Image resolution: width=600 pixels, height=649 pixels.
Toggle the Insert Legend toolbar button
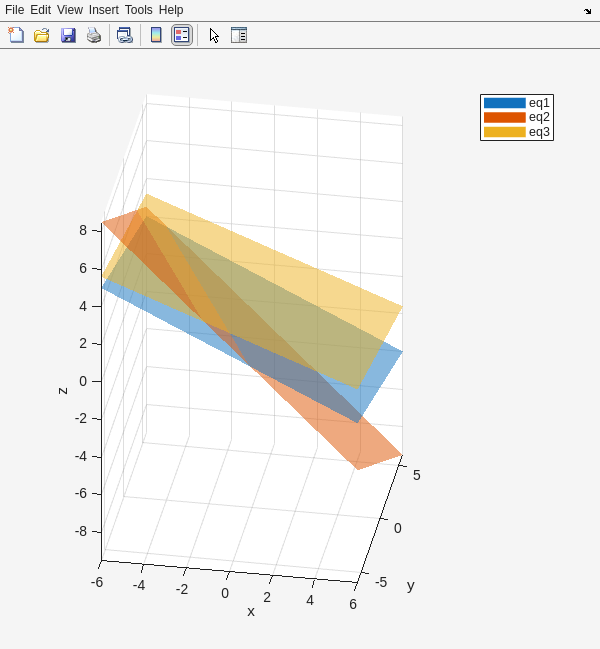pyautogui.click(x=181, y=35)
